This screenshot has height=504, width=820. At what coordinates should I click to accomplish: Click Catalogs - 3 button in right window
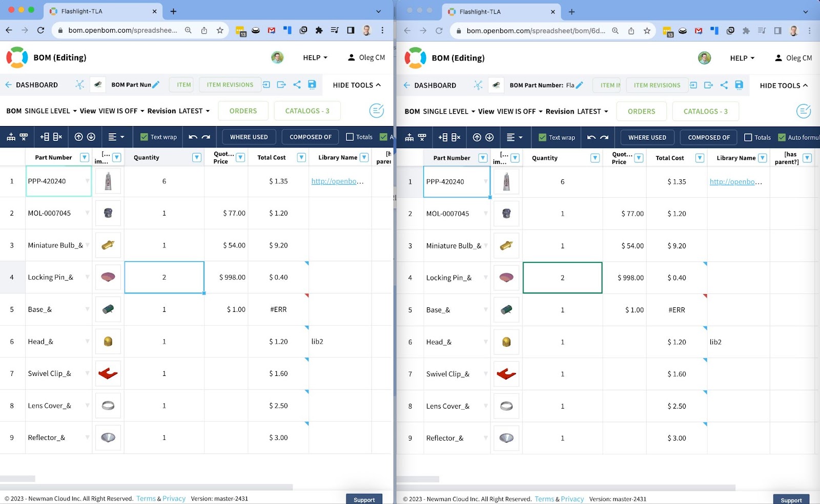click(705, 111)
